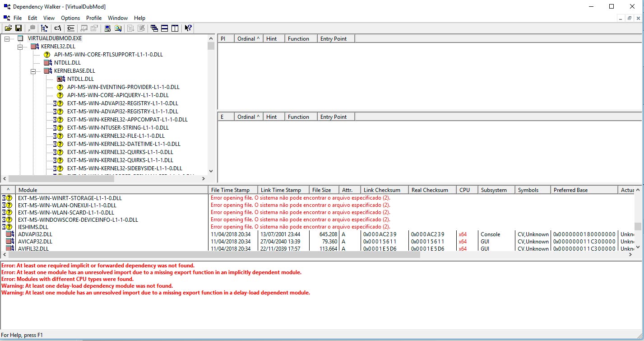Sort module list by Module column

(x=112, y=190)
